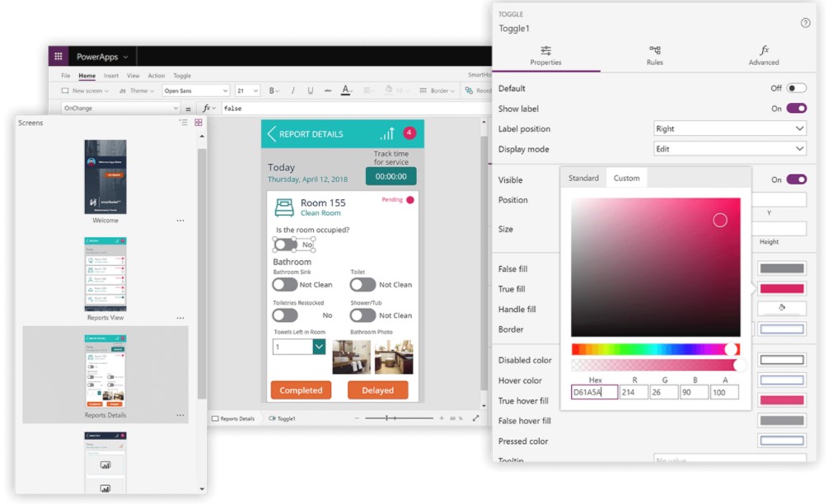The height and width of the screenshot is (504, 833).
Task: Click the help question mark icon
Action: click(806, 23)
